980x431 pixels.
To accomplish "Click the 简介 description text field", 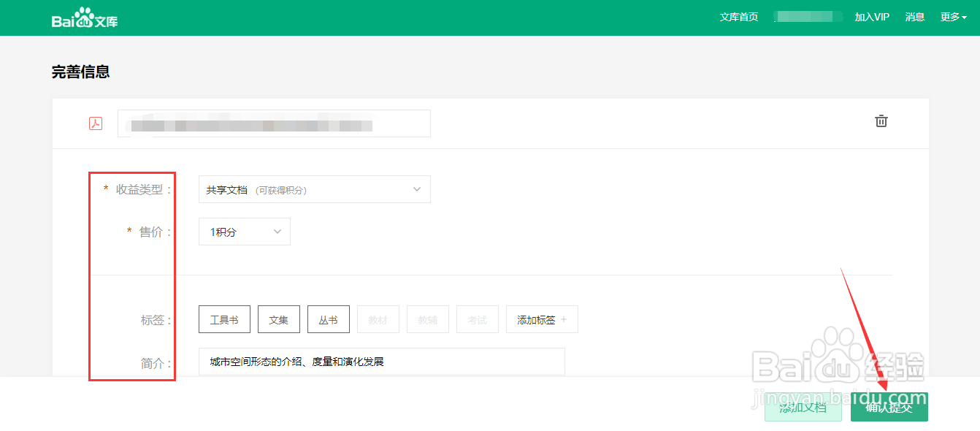I will tap(381, 362).
